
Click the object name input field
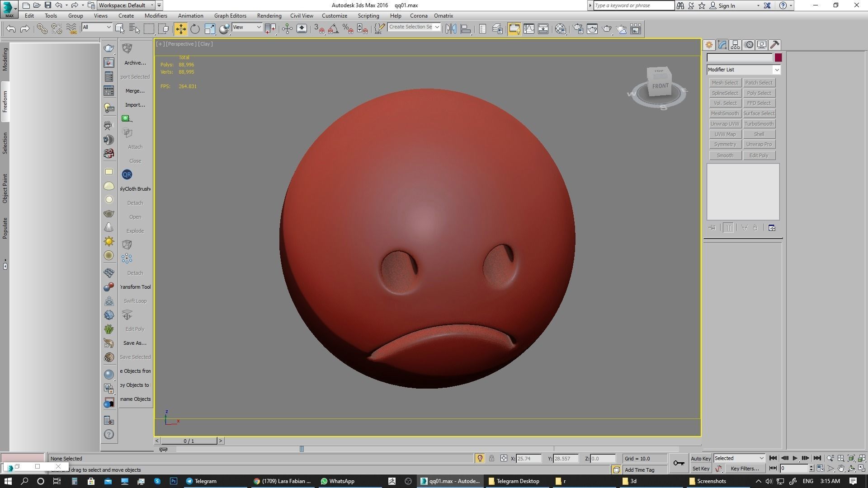pyautogui.click(x=740, y=57)
